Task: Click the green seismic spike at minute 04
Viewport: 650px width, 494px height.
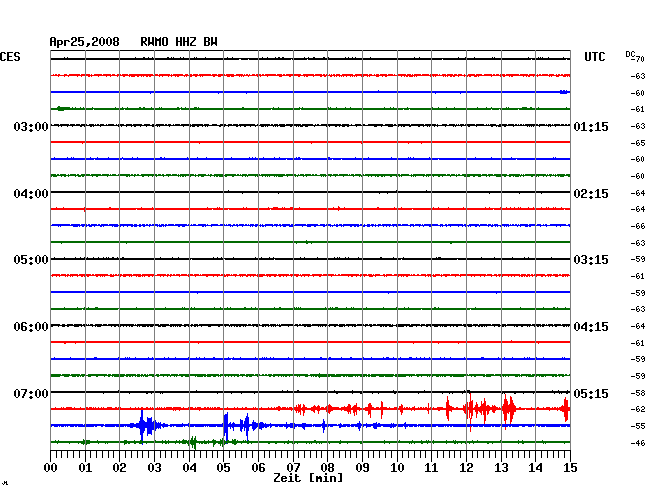Action: [193, 442]
